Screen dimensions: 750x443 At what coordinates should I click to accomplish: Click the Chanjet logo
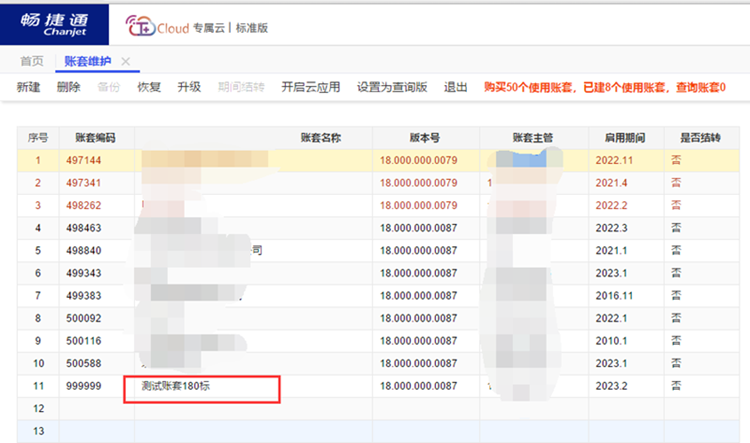click(54, 24)
